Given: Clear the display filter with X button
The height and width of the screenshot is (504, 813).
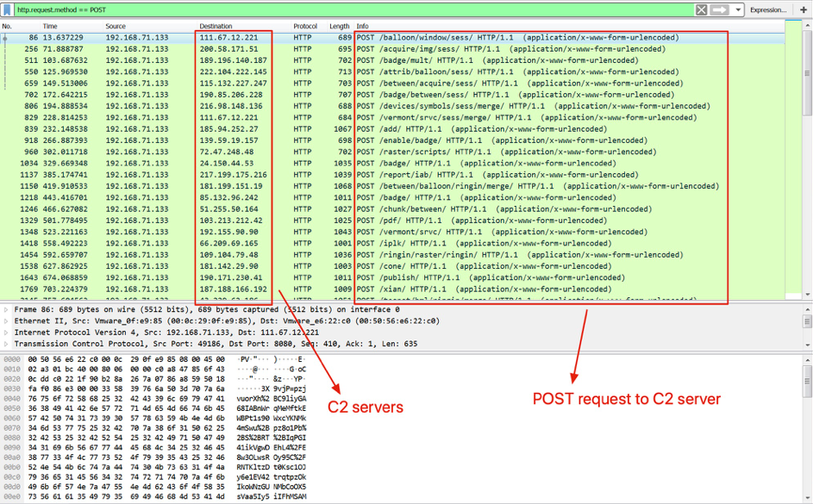Looking at the screenshot, I should coord(701,9).
